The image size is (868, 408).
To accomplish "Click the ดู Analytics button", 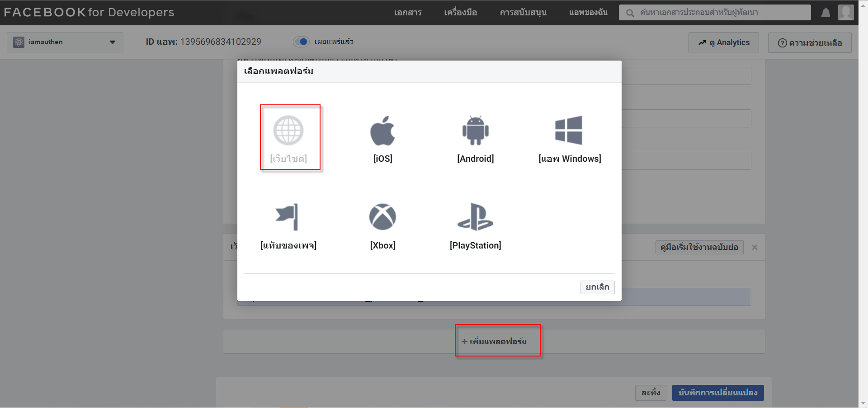I will (x=723, y=42).
